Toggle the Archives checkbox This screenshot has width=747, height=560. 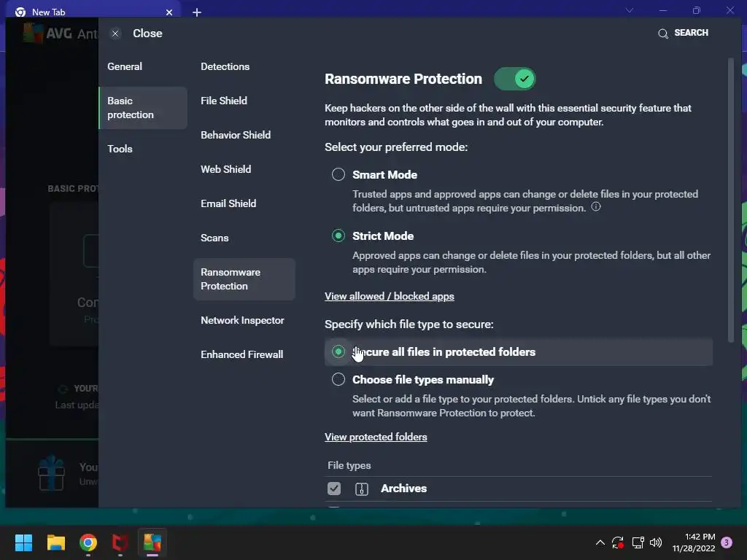[x=334, y=489]
